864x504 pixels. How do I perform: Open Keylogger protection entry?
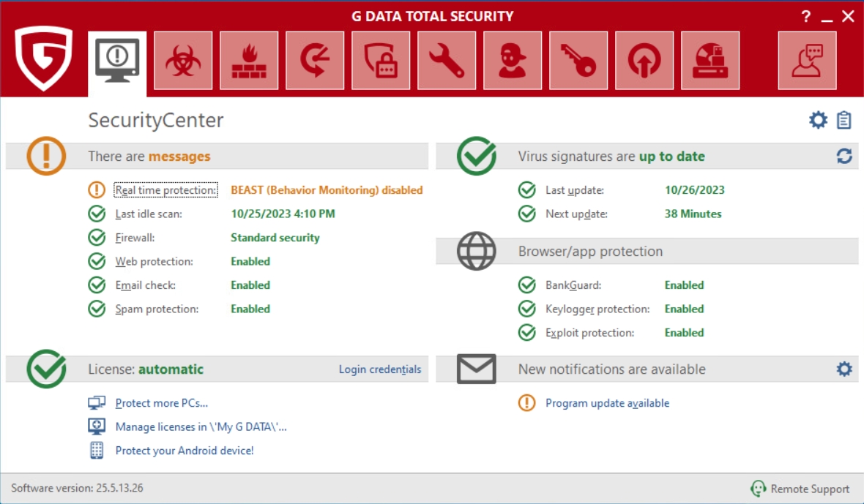pyautogui.click(x=598, y=309)
